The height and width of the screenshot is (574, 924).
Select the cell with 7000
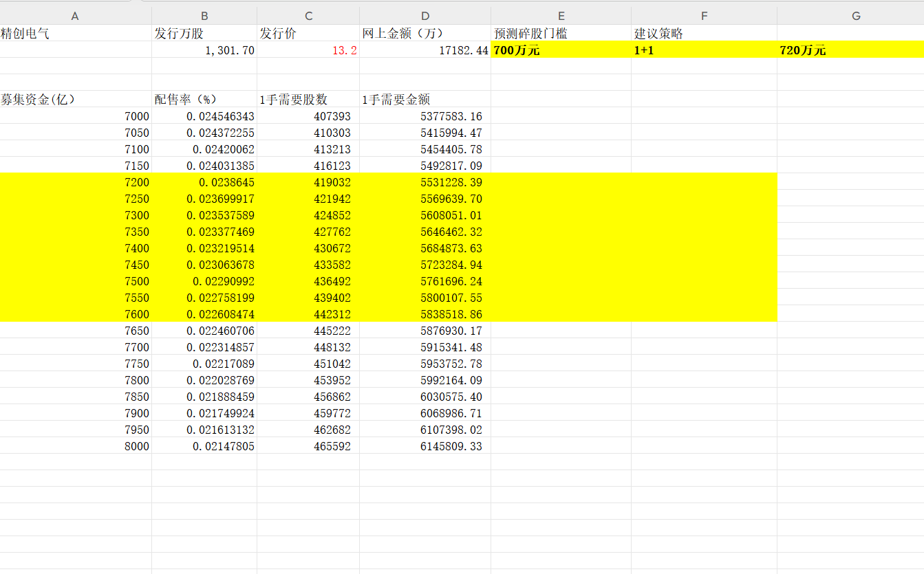coord(76,115)
